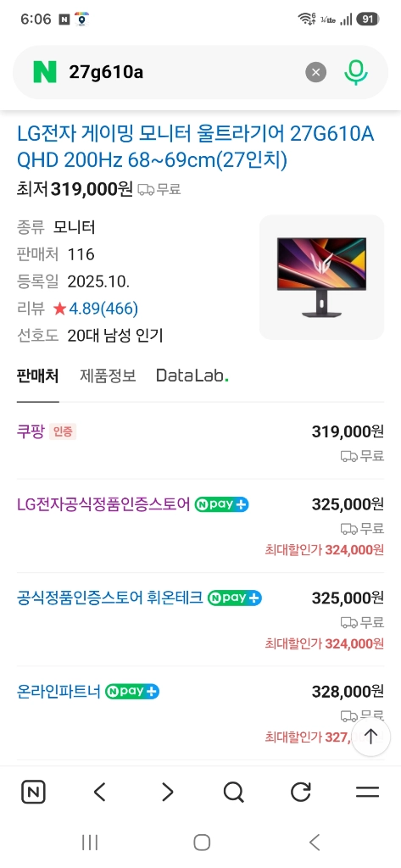
Task: Open 공식정품인증스토어 휘온테크 seller link
Action: 109,598
